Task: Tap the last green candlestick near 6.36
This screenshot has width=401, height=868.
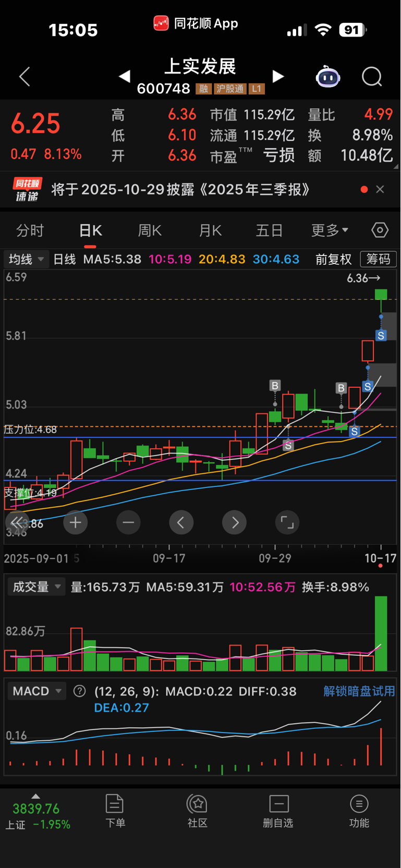Action: click(381, 294)
